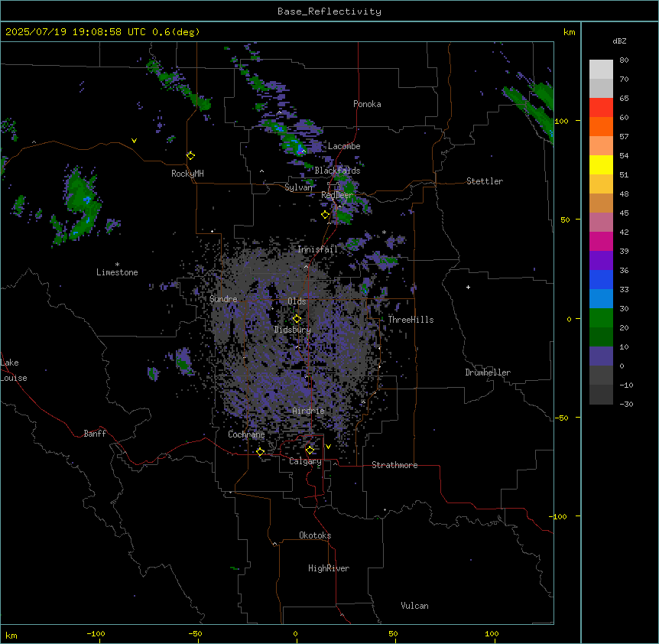Click the Drumheller city label
This screenshot has width=659, height=644.
[x=488, y=372]
